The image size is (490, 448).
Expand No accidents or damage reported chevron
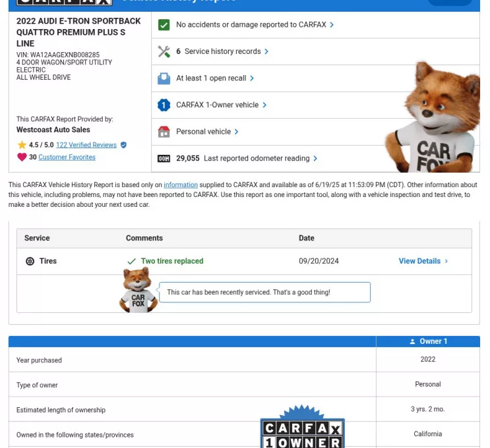[332, 25]
